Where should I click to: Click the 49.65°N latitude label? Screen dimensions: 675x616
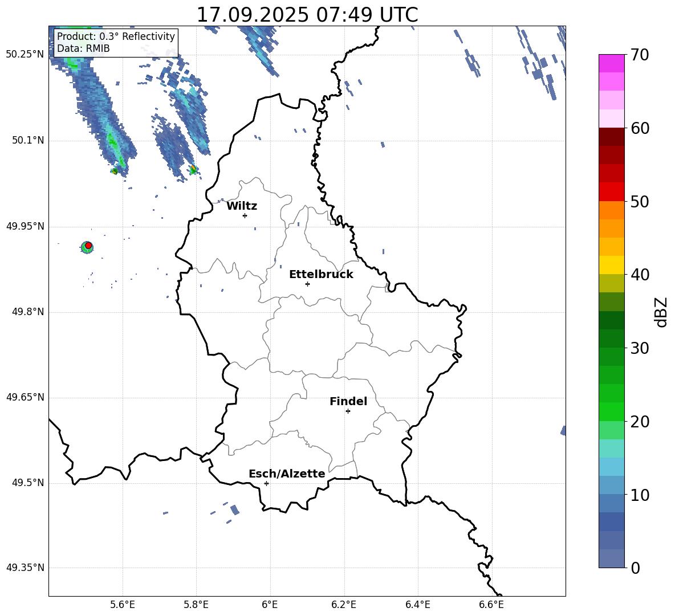(x=25, y=397)
